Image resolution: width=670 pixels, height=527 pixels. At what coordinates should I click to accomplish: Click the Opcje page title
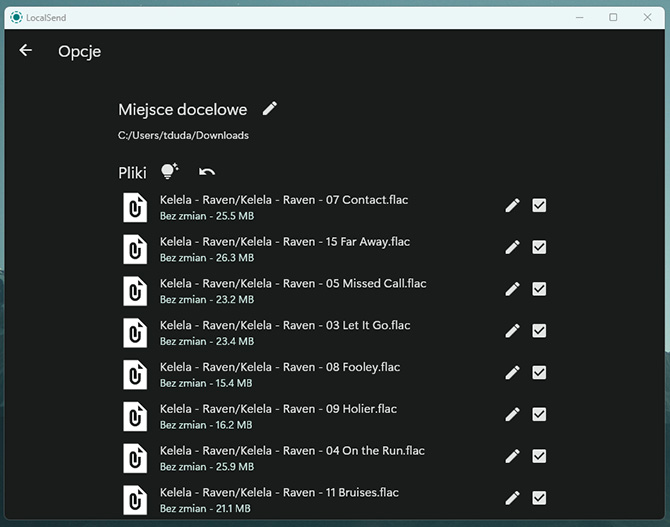tap(79, 52)
